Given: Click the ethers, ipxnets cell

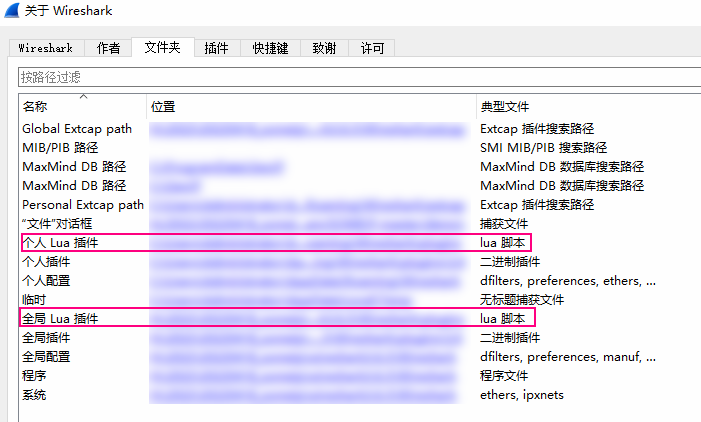Looking at the screenshot, I should tap(522, 395).
